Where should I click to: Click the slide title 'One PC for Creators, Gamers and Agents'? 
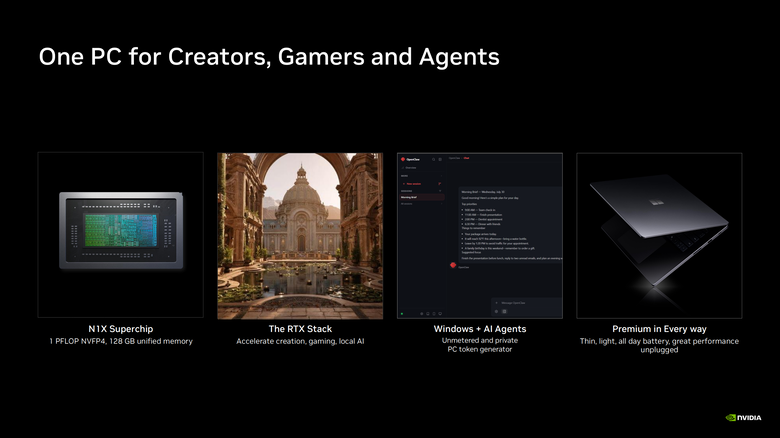click(x=269, y=57)
